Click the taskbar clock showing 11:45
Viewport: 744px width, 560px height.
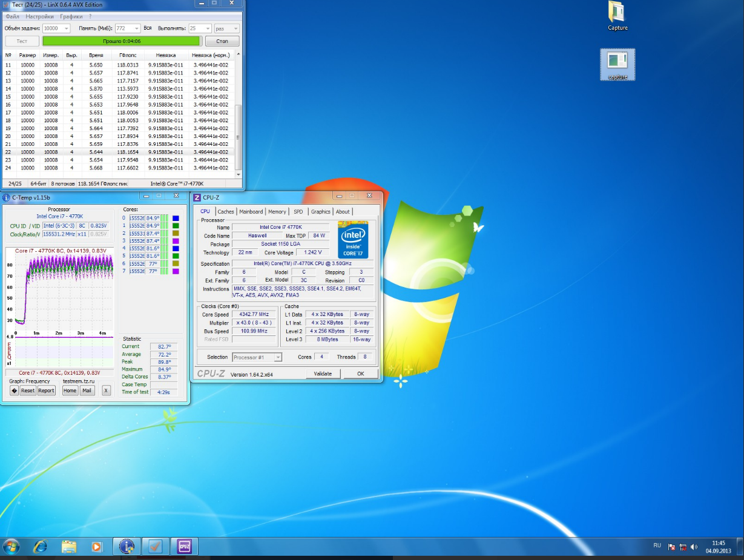718,547
